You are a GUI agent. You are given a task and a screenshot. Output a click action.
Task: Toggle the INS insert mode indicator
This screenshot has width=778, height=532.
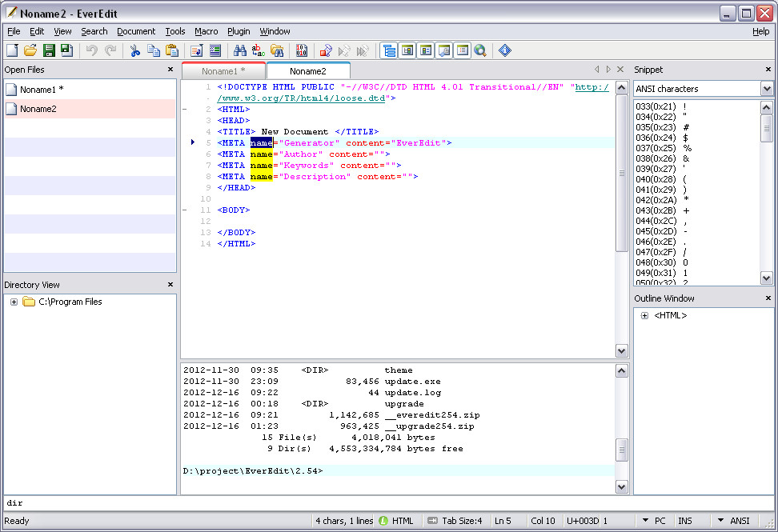[x=685, y=521]
